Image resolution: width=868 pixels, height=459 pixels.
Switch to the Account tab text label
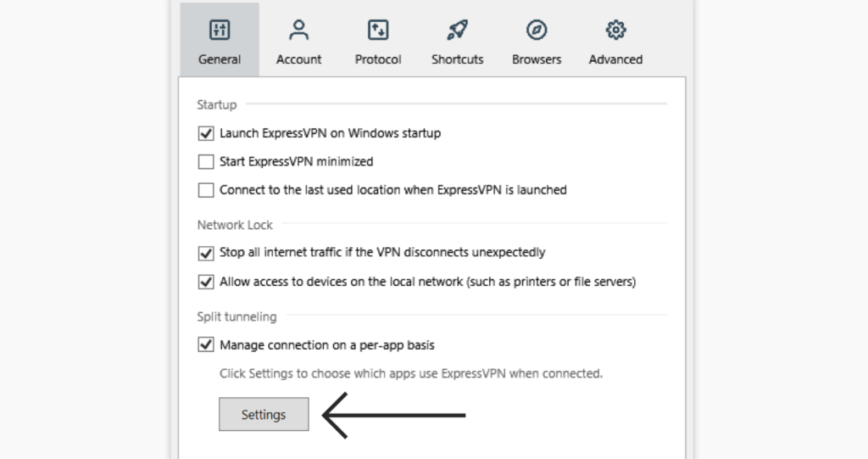(x=298, y=59)
